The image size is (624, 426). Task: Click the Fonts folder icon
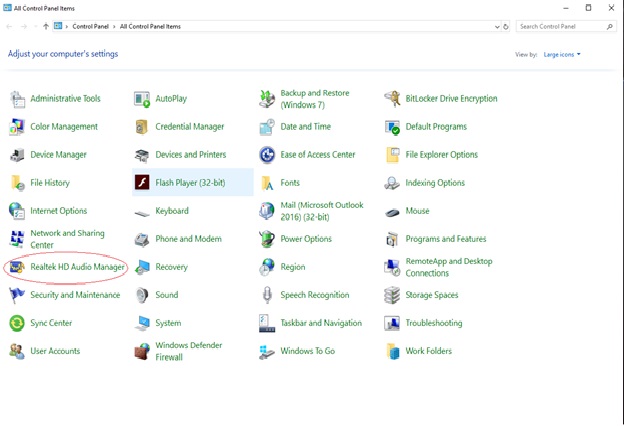[x=267, y=183]
